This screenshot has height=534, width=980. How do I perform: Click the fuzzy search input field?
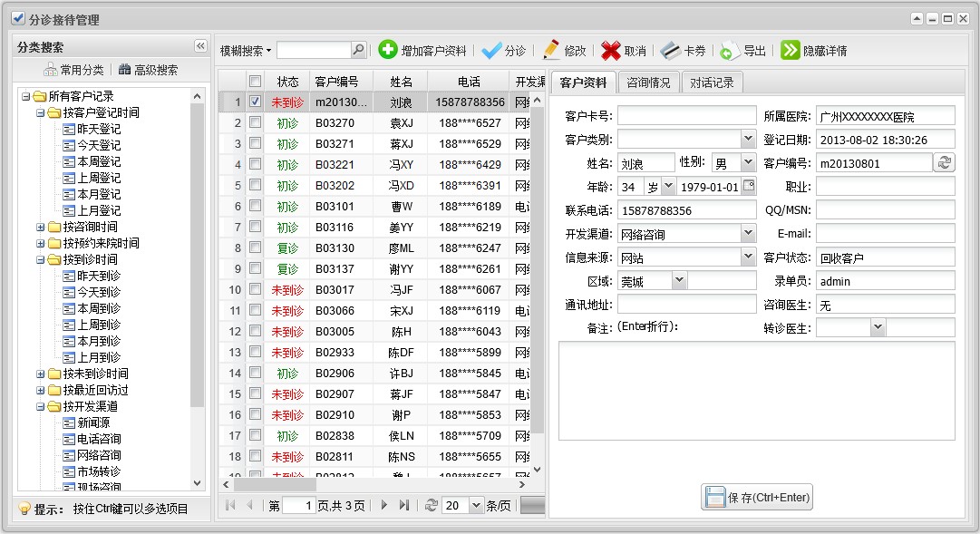[314, 50]
